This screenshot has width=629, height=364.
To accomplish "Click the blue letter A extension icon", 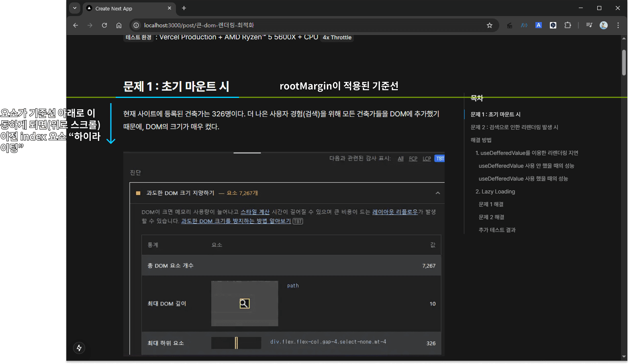I will click(x=539, y=25).
